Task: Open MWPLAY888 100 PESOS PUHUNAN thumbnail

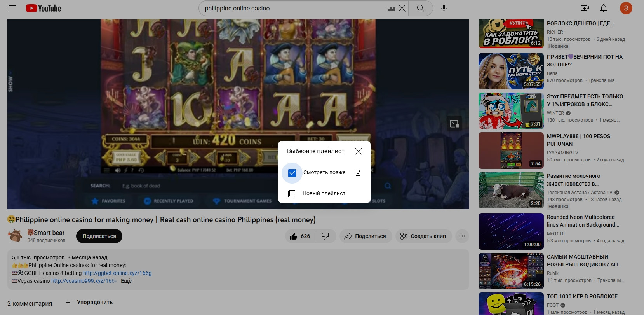Action: [511, 150]
